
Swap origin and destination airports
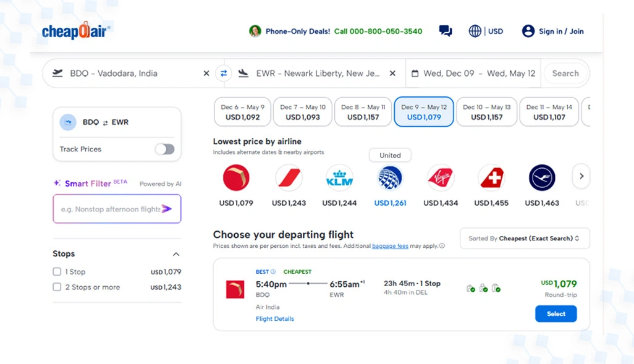(x=224, y=73)
